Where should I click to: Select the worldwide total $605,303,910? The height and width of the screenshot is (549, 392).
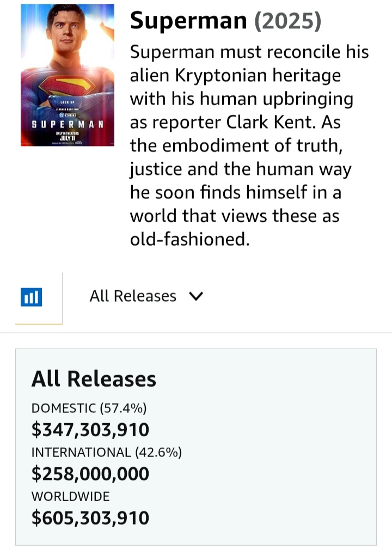(90, 518)
